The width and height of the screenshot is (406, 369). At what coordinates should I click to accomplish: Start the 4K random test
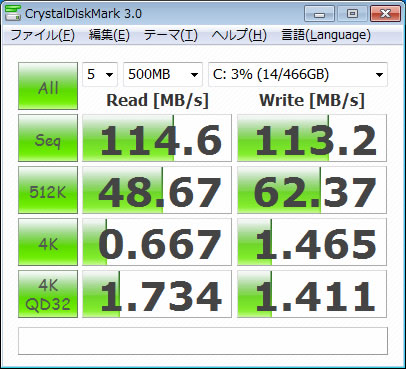(x=48, y=242)
